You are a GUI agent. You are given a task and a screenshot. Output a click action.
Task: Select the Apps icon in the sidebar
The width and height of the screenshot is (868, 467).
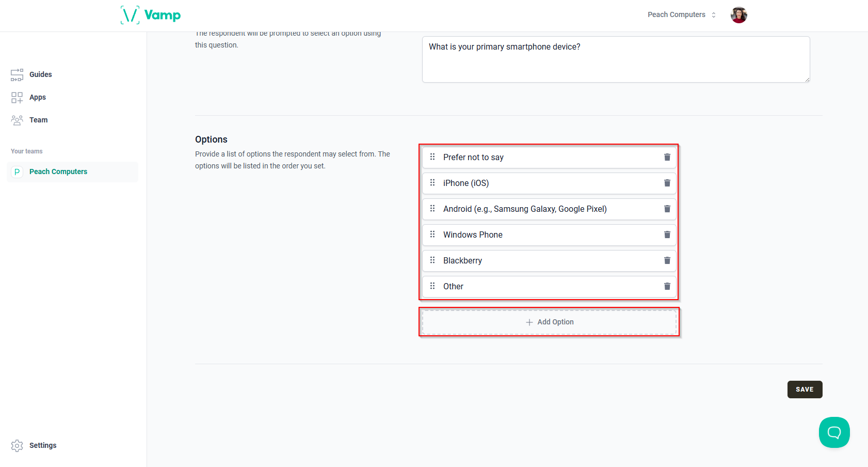[x=17, y=97]
